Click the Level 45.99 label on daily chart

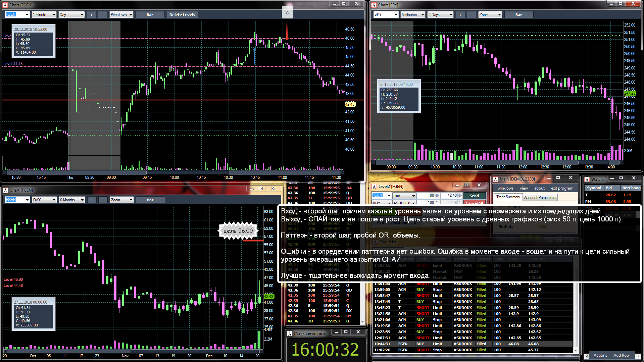pos(13,279)
